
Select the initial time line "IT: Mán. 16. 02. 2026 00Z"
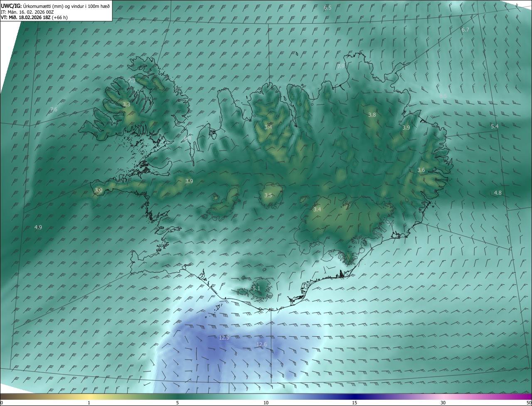[27, 12]
